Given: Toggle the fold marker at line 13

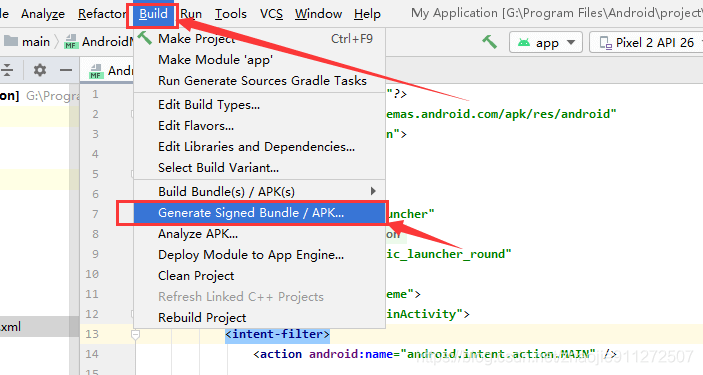Looking at the screenshot, I should 135,334.
